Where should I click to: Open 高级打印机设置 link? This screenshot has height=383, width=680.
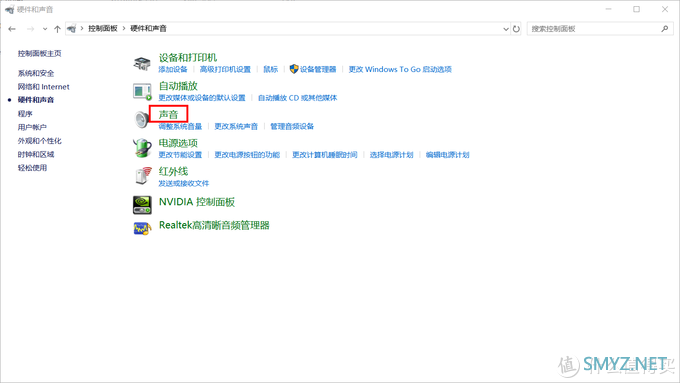225,69
